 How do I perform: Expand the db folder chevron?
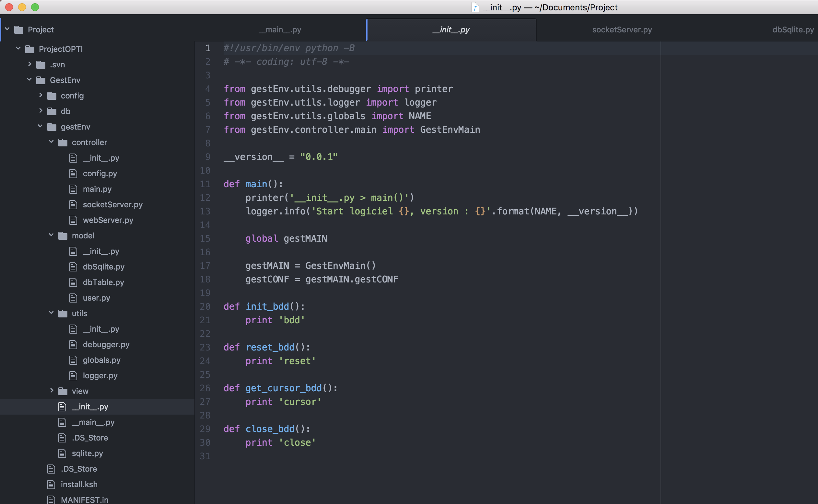(x=41, y=111)
